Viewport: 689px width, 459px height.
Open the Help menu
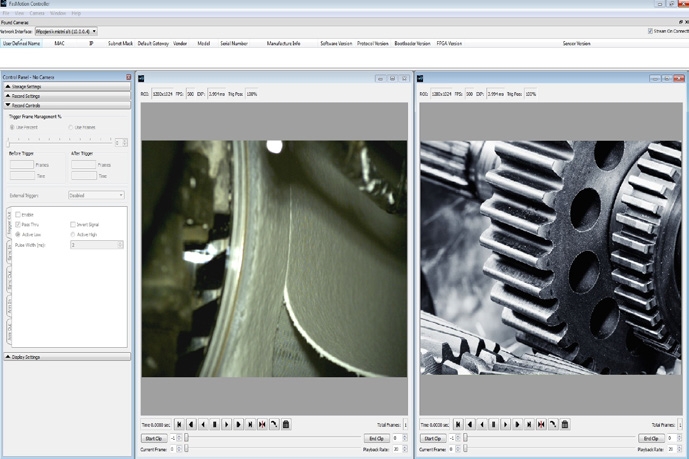click(76, 13)
